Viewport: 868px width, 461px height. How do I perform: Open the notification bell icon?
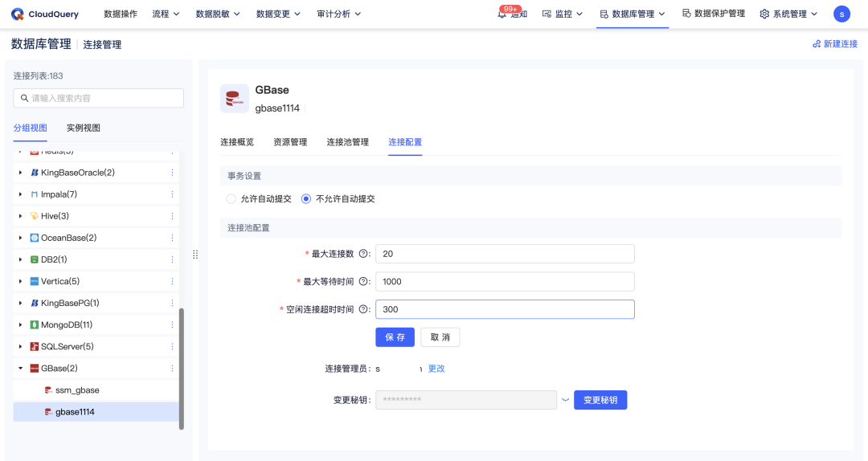pos(502,14)
